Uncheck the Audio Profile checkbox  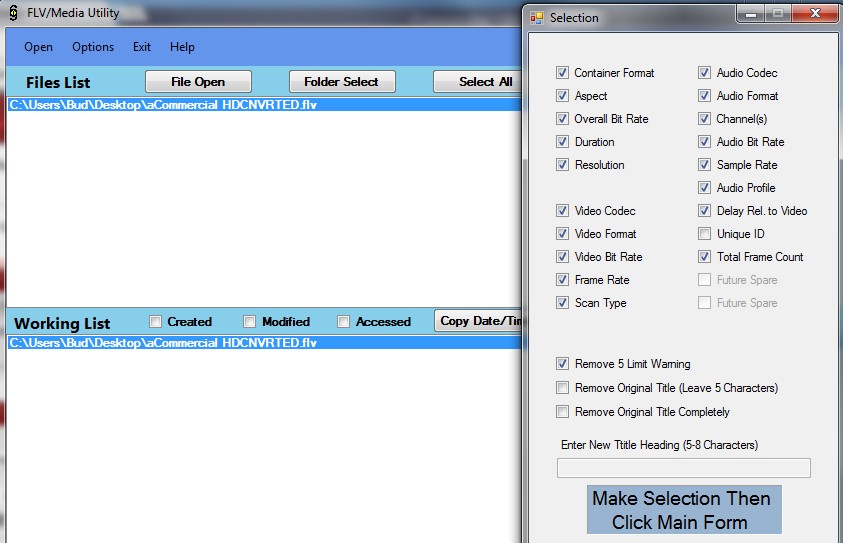pyautogui.click(x=704, y=188)
